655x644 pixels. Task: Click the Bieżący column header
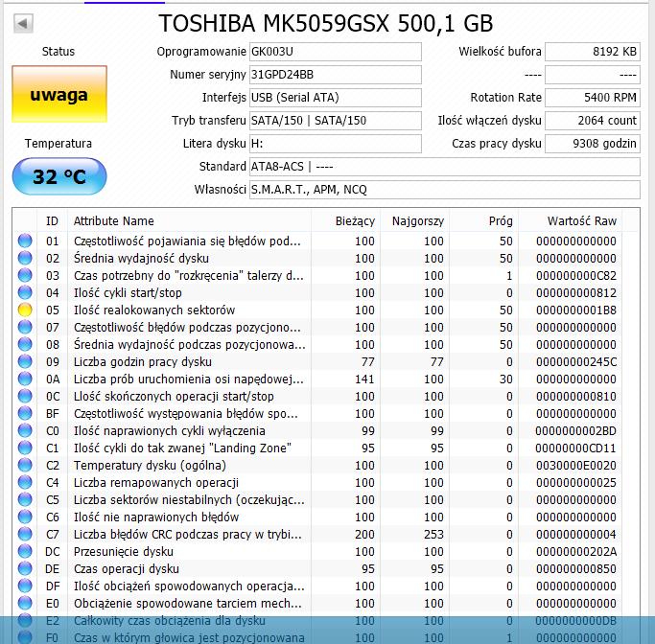[x=345, y=220]
